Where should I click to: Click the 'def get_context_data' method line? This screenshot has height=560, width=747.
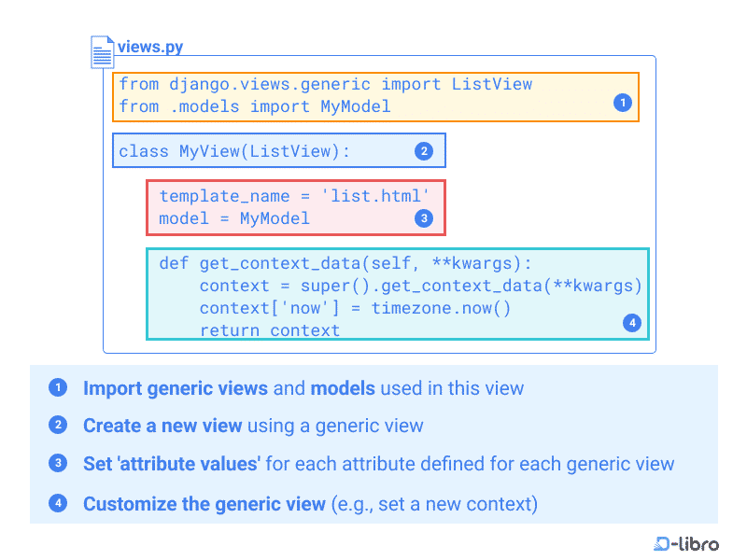pos(345,263)
